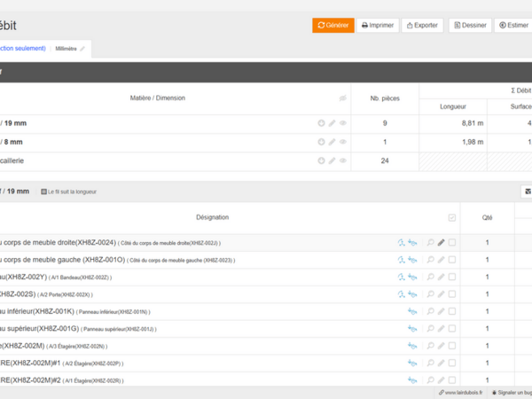Toggle visibility eye for 19 mm material row
The height and width of the screenshot is (399, 532).
click(x=343, y=123)
